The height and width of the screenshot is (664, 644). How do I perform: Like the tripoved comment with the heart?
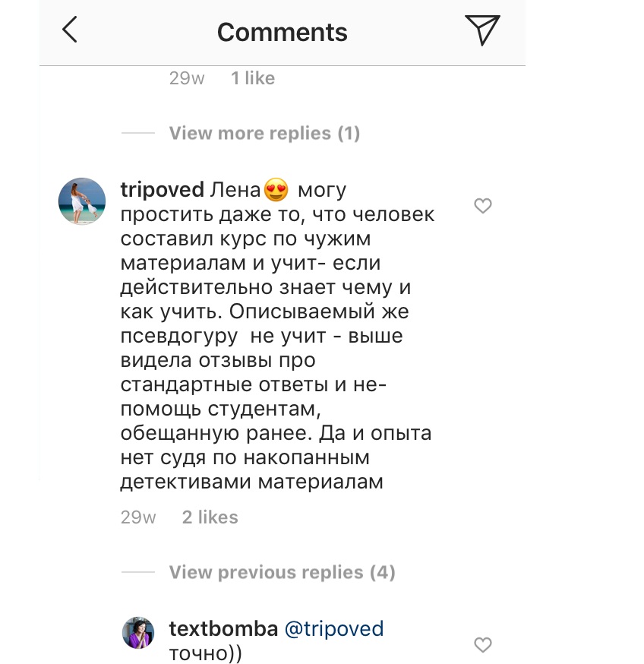tap(483, 206)
